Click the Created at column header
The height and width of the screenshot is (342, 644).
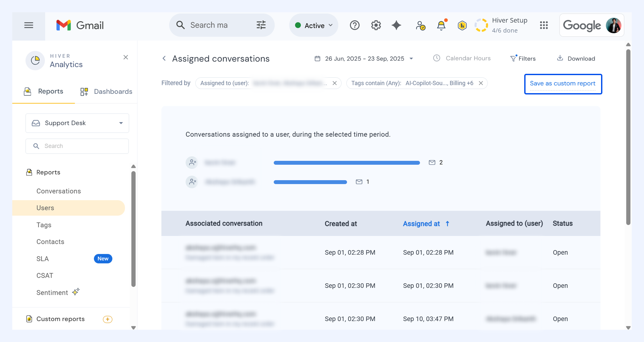coord(341,224)
